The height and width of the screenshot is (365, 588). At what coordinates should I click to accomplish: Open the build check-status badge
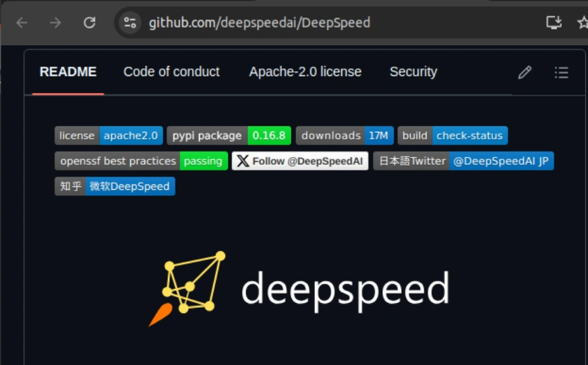click(452, 135)
